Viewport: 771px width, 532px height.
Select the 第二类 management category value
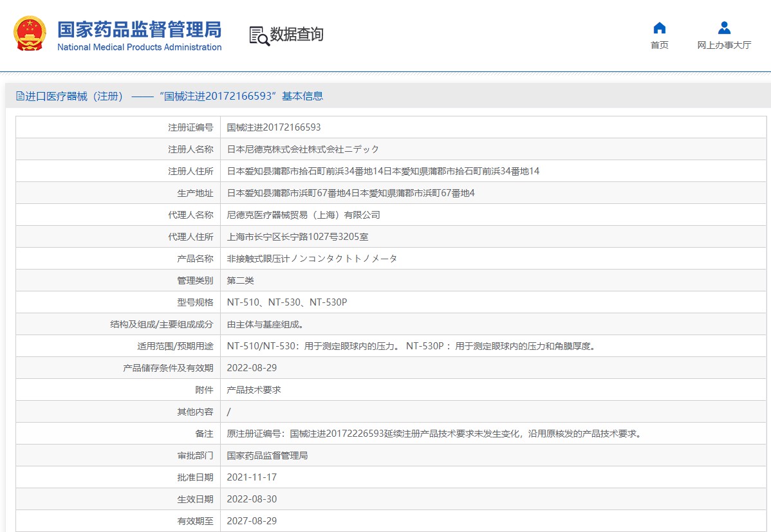click(240, 280)
